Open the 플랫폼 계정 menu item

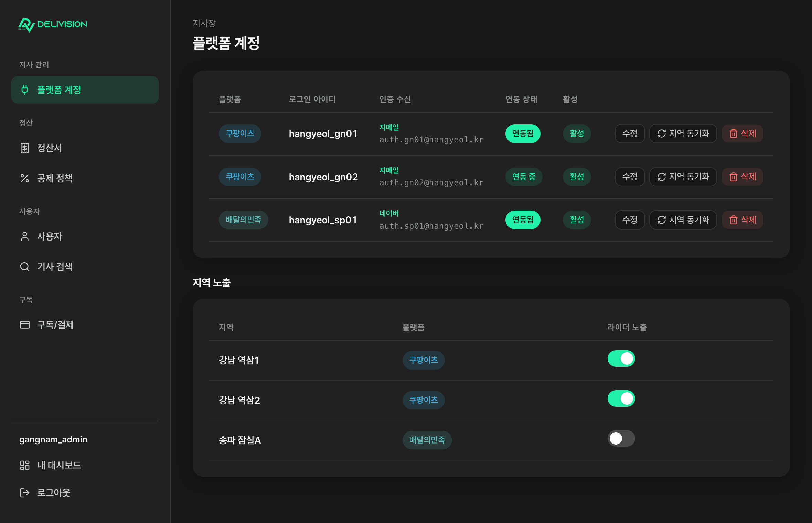tap(85, 90)
